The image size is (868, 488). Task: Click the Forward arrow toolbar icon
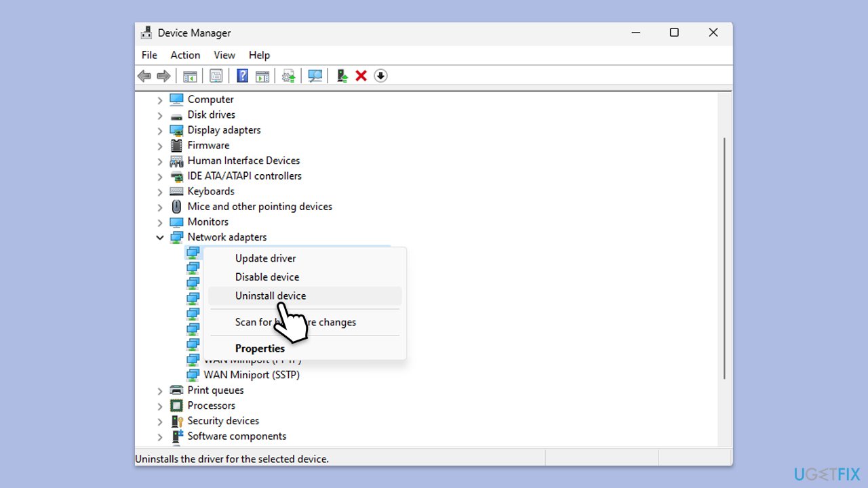pos(163,76)
